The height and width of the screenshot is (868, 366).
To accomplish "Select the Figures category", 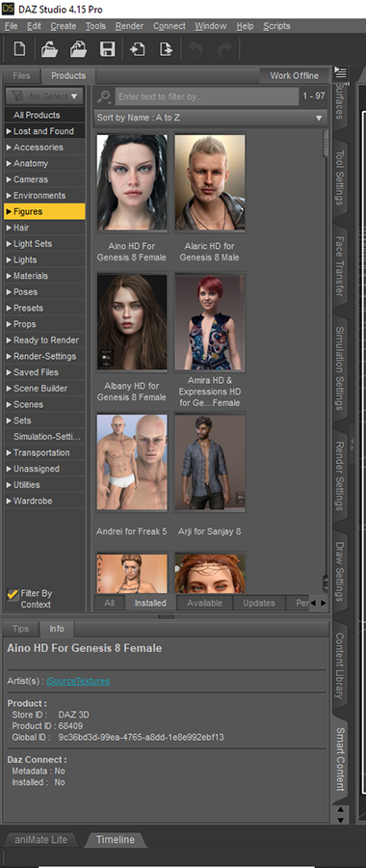I will pyautogui.click(x=44, y=211).
